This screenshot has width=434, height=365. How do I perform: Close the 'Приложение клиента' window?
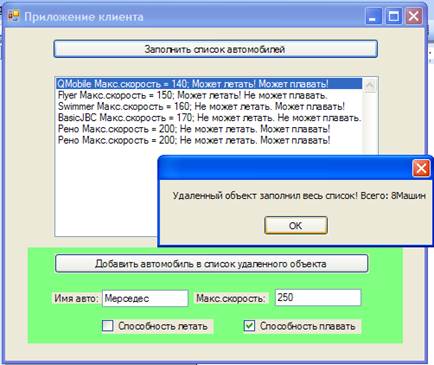(x=414, y=16)
